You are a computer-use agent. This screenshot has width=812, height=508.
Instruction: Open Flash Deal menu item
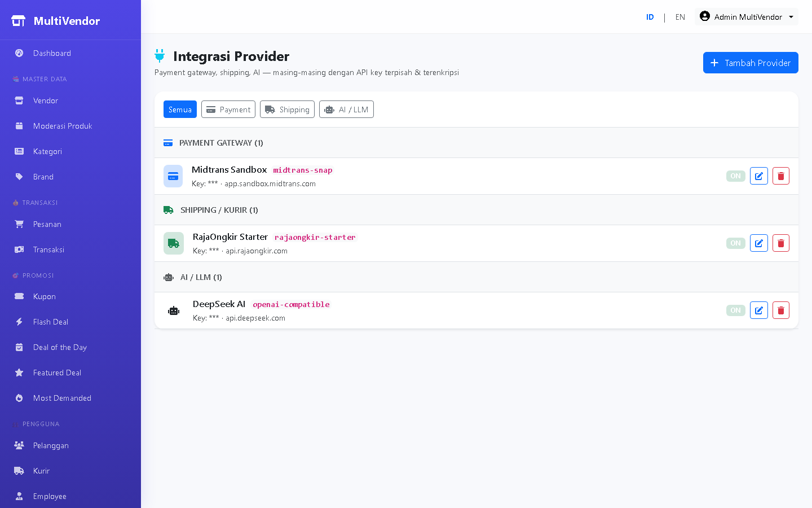70,322
